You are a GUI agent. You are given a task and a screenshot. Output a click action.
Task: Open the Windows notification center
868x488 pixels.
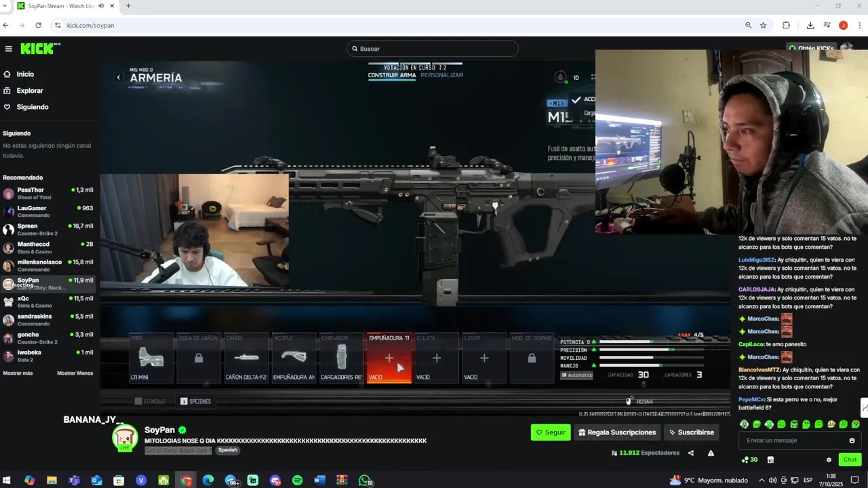(855, 481)
